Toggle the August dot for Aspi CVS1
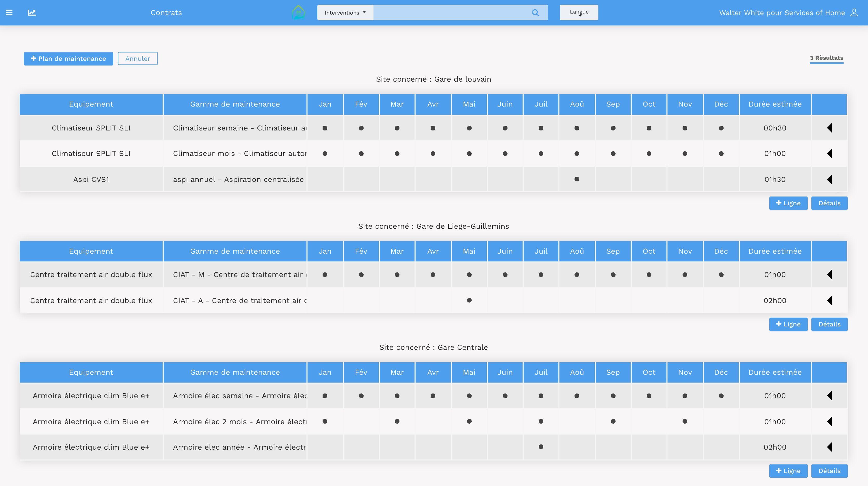Viewport: 868px width, 486px height. [577, 179]
